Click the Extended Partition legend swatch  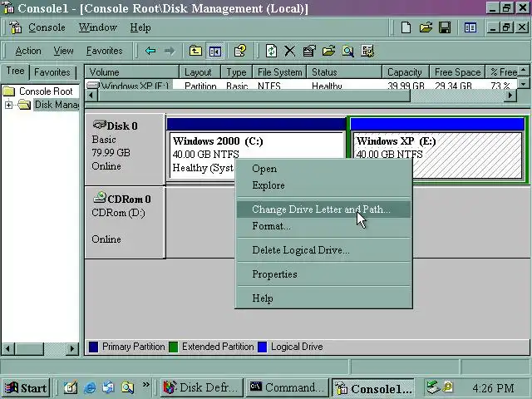174,347
